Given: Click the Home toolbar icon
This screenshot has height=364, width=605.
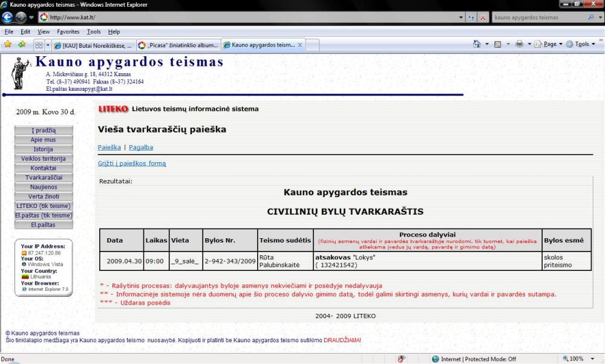Looking at the screenshot, I should coord(477,44).
